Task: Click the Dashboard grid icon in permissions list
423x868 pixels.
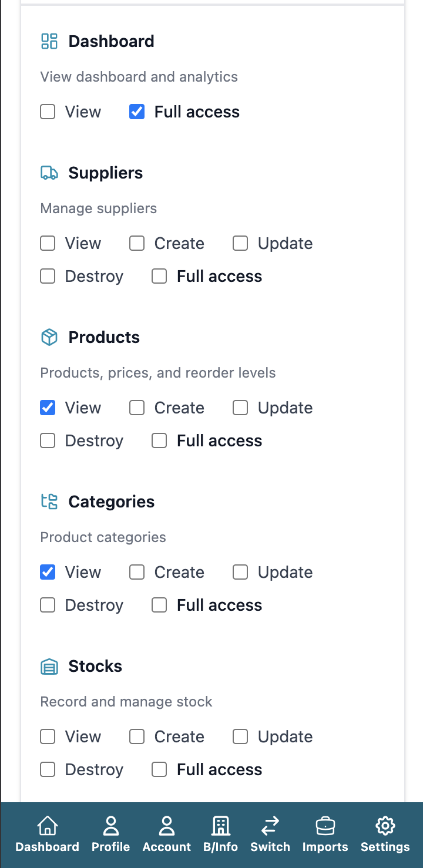Action: point(51,41)
